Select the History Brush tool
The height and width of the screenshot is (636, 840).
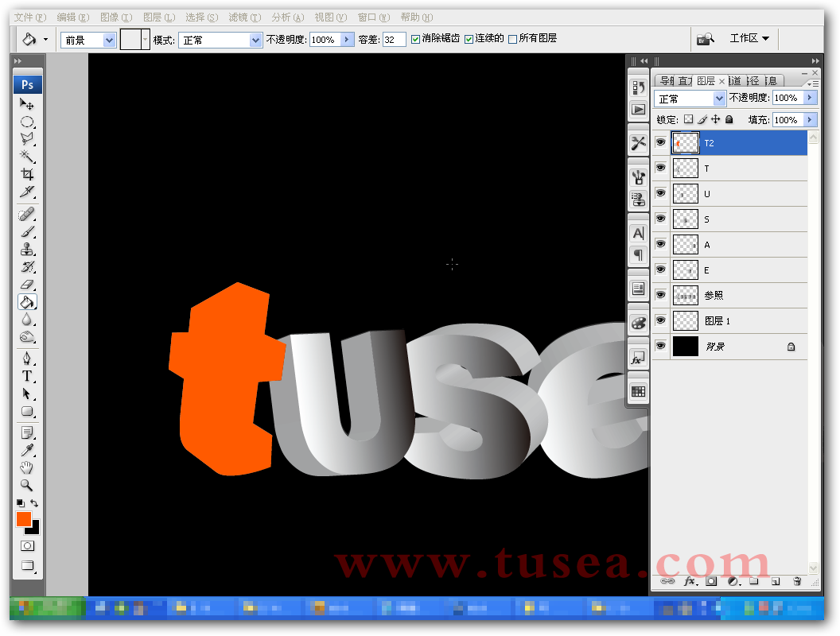[27, 266]
